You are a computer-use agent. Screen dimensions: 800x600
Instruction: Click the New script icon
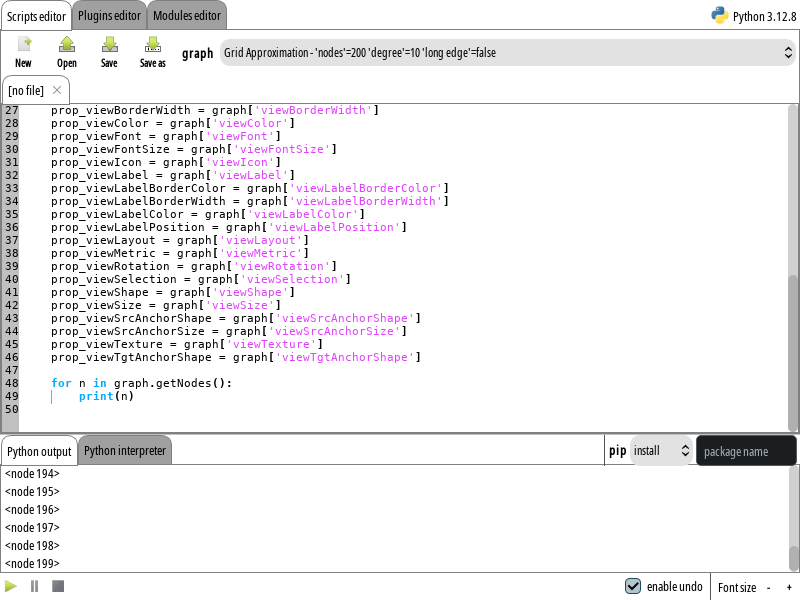pyautogui.click(x=23, y=45)
